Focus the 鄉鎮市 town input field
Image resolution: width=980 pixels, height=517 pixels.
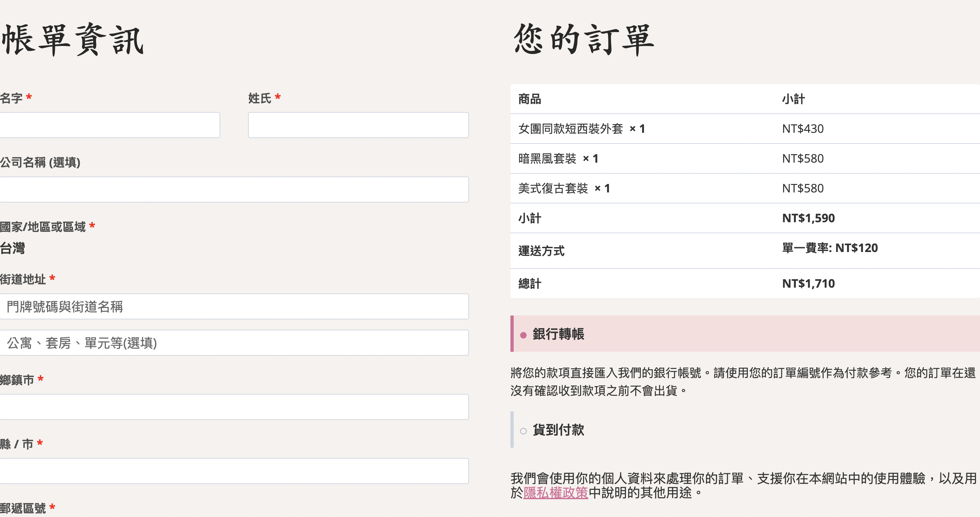[x=234, y=407]
